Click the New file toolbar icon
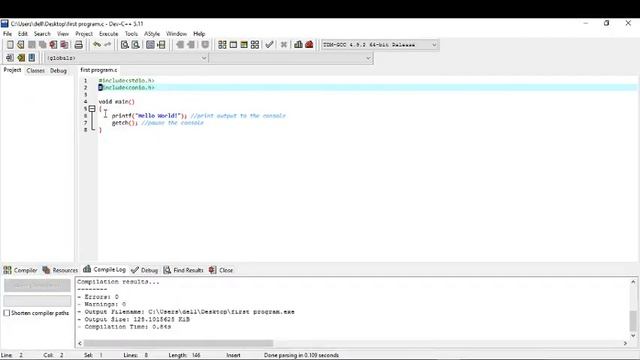Viewport: 640px width, 360px height. pos(10,45)
